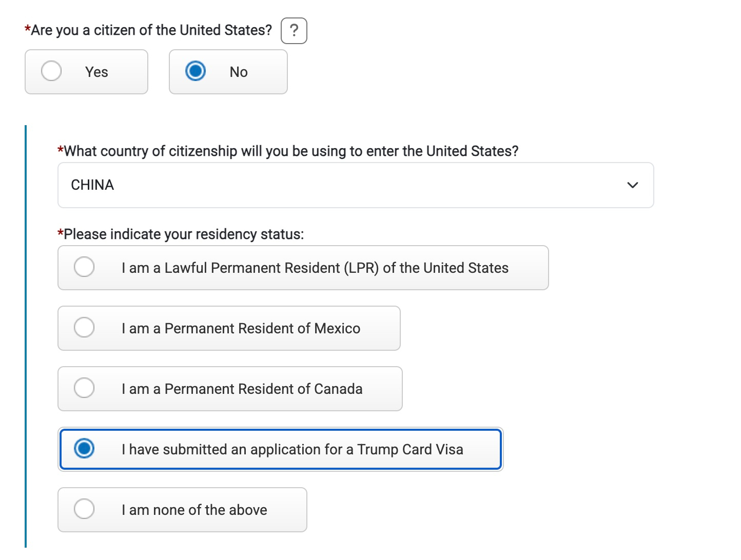Image resolution: width=741 pixels, height=560 pixels.
Task: Click the "Are you a citizen" question text
Action: point(151,30)
